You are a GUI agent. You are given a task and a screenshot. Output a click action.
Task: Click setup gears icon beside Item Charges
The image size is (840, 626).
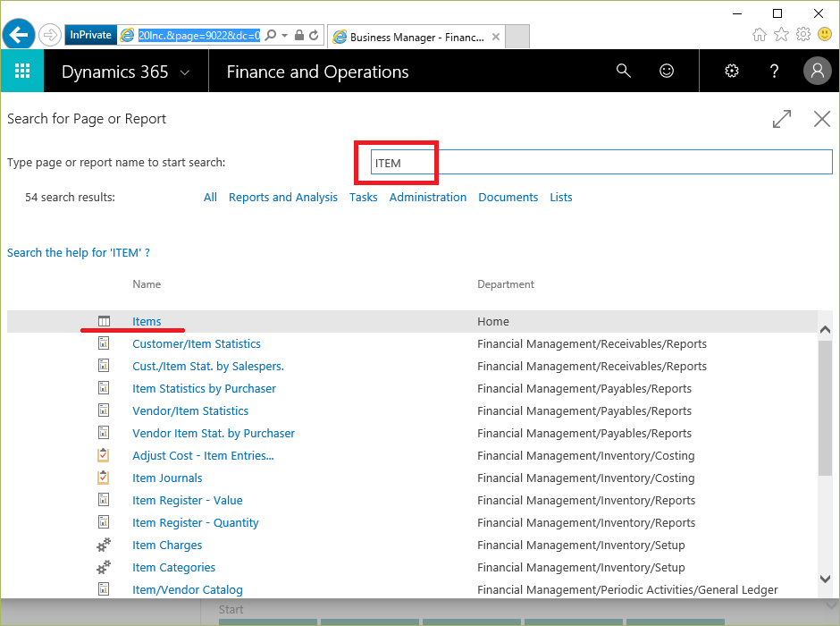[x=104, y=545]
